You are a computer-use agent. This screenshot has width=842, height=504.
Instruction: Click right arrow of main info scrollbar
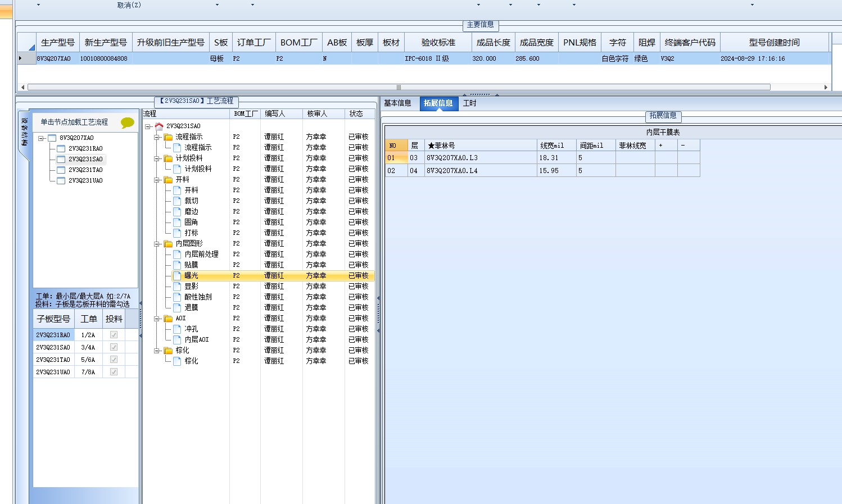click(826, 87)
